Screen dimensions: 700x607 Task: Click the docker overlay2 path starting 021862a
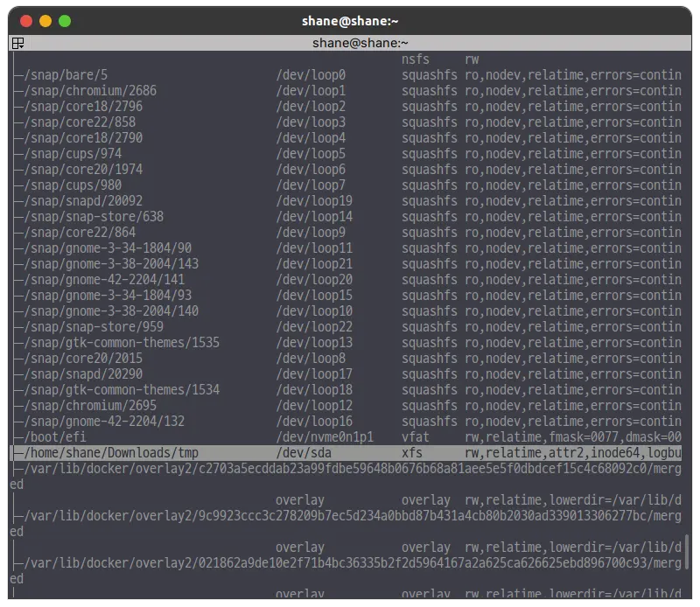click(353, 563)
